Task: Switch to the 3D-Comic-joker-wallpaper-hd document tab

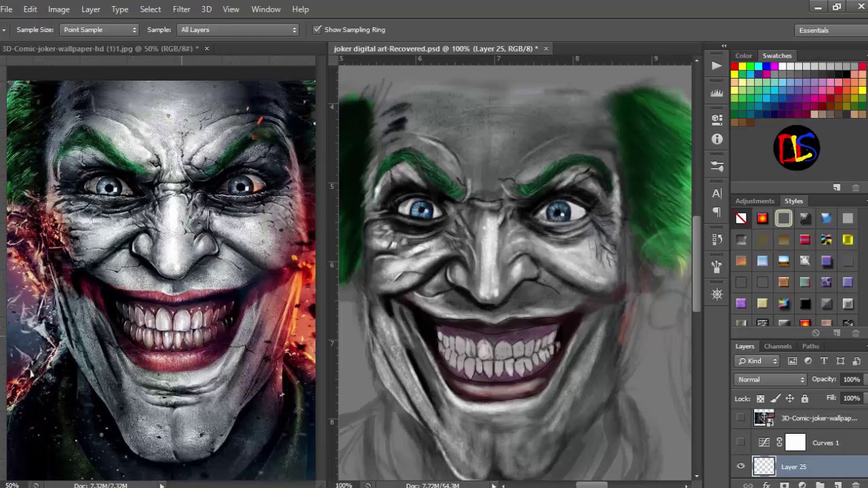Action: [100, 49]
